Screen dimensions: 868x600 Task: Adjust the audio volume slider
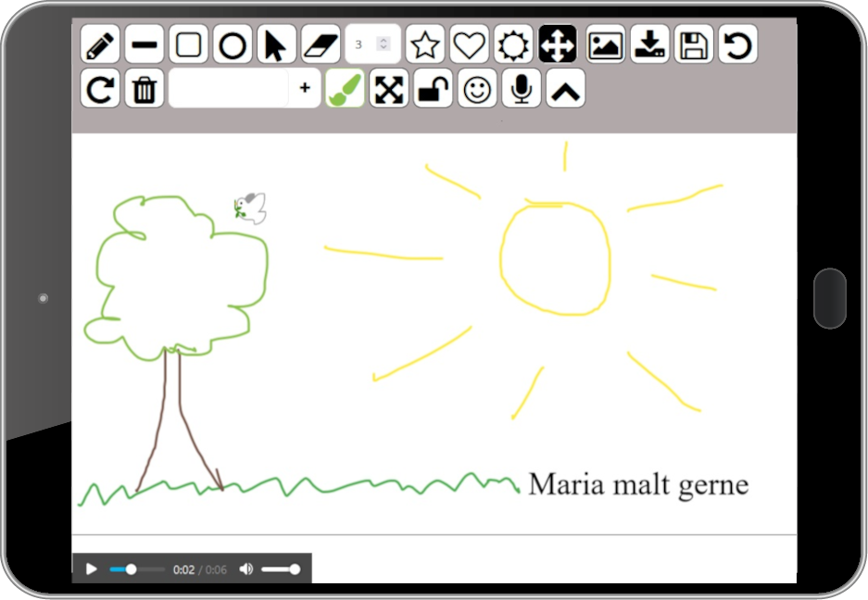click(282, 569)
